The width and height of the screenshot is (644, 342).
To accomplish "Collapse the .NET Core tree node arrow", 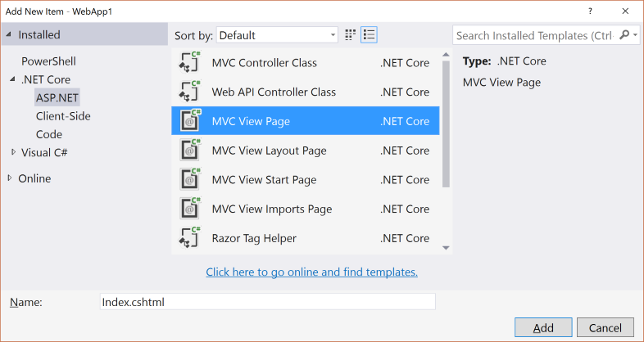I will [13, 79].
